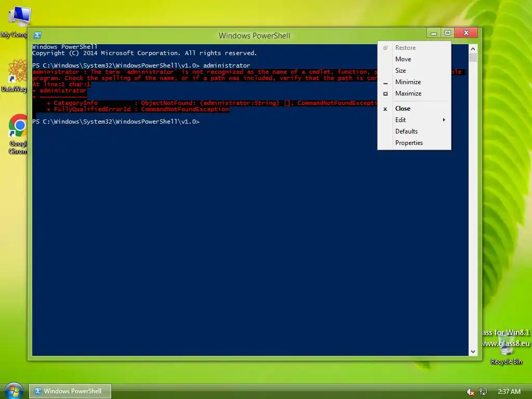Click the muted volume tray icon
Viewport: 532px width, 399px height.
(470, 392)
